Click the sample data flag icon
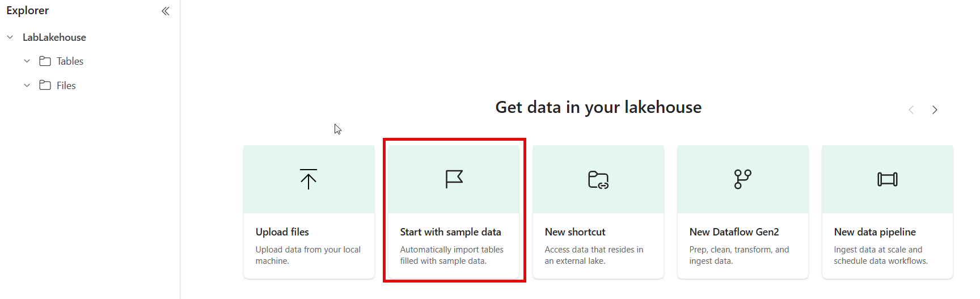The image size is (980, 299). click(454, 179)
